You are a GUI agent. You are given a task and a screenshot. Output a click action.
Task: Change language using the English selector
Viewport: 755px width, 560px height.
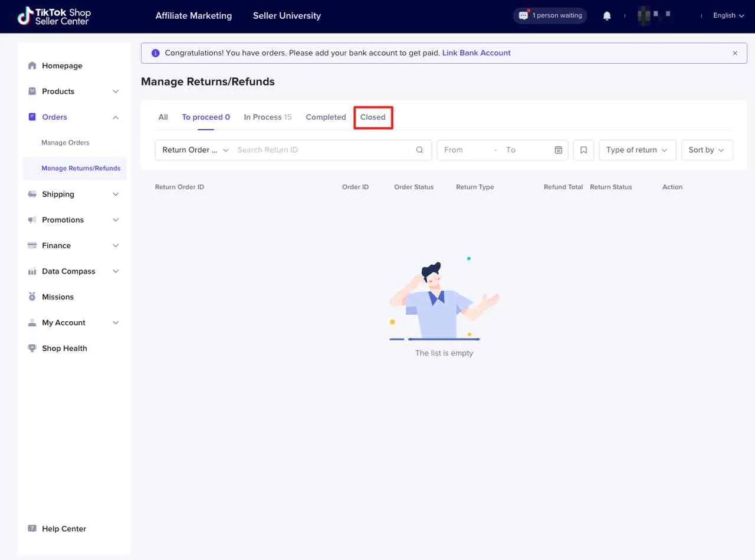[728, 16]
